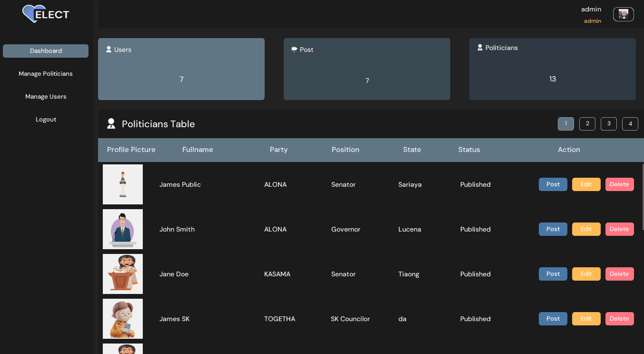The width and height of the screenshot is (644, 354).
Task: Delete the Jane Doe entry
Action: [x=620, y=274]
